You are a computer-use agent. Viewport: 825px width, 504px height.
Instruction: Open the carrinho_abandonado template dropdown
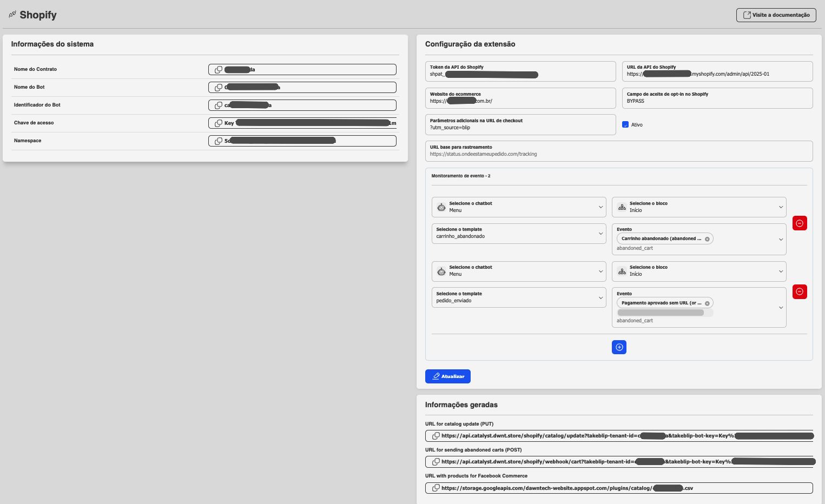tap(519, 234)
